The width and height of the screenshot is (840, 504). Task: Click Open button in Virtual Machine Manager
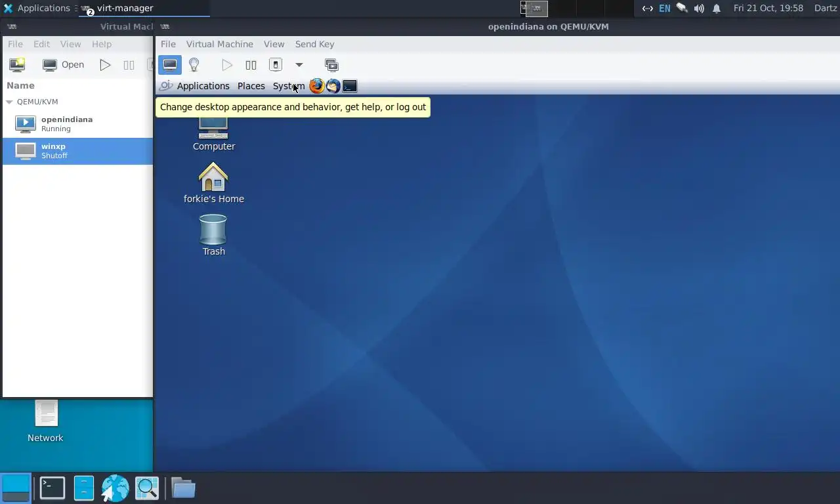pyautogui.click(x=64, y=65)
